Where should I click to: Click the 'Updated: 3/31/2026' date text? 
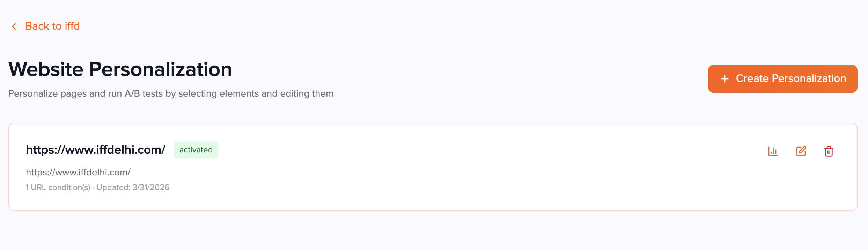(133, 188)
